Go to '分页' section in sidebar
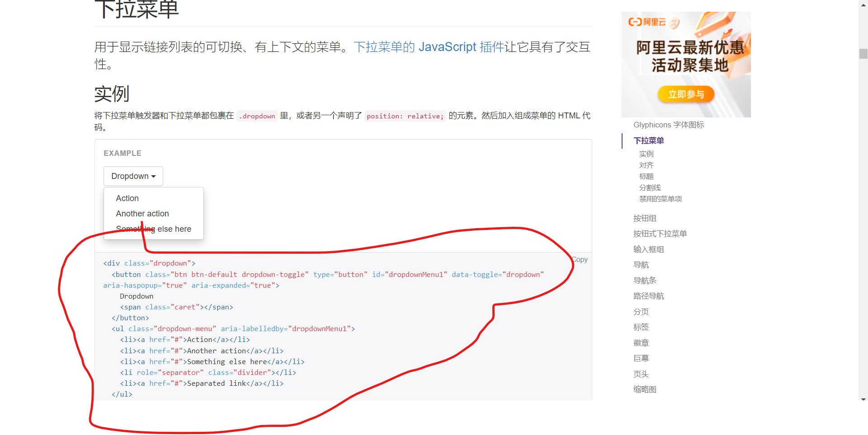 pos(641,312)
